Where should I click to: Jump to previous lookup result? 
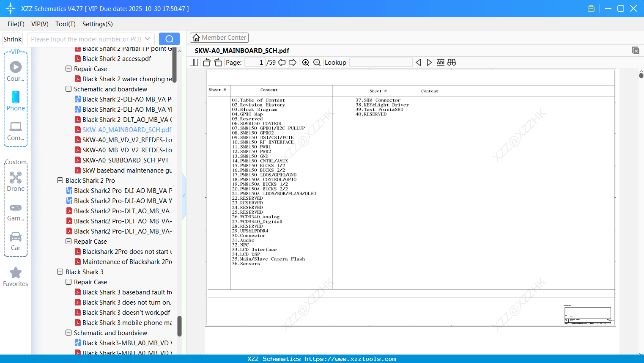point(418,63)
